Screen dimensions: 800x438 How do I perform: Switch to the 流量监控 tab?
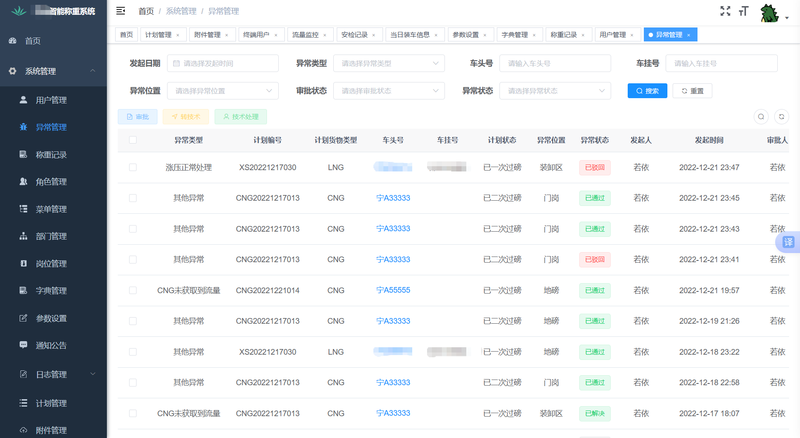(x=305, y=34)
